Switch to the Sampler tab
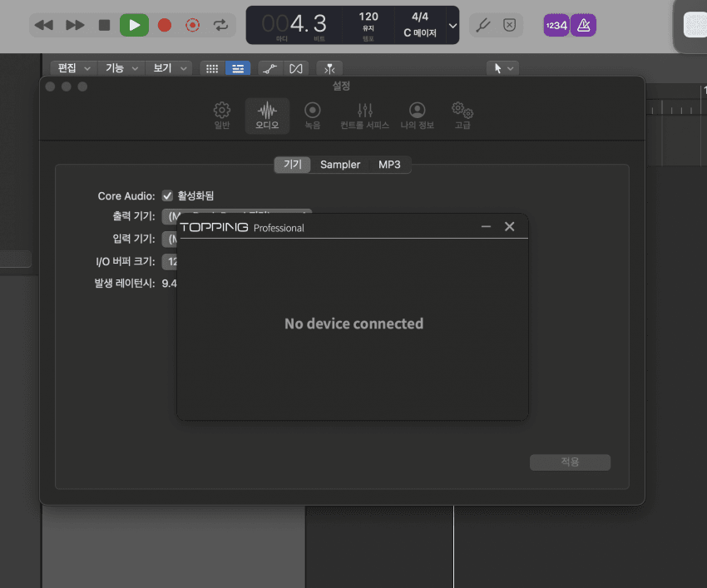 [340, 165]
